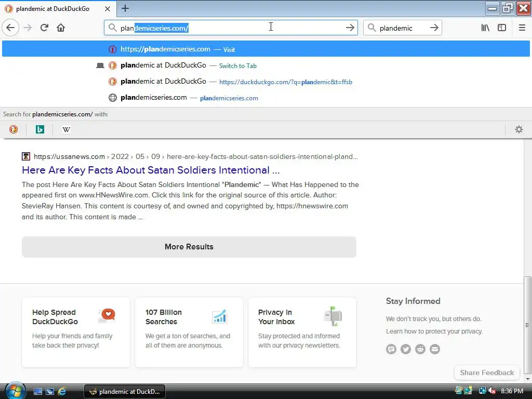The width and height of the screenshot is (532, 399).
Task: Submit the plandemic search with the search bar arrow
Action: 434,28
